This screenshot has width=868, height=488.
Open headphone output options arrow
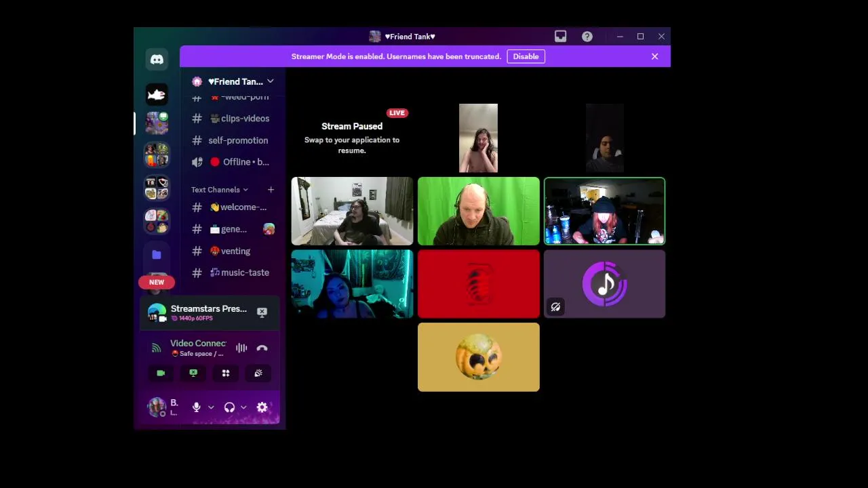pyautogui.click(x=243, y=407)
